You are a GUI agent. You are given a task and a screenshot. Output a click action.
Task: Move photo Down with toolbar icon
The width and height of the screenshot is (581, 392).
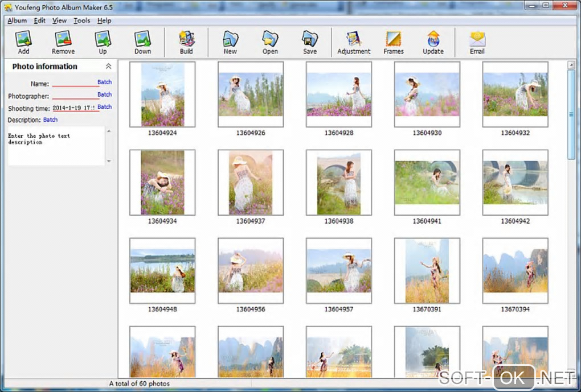[142, 42]
